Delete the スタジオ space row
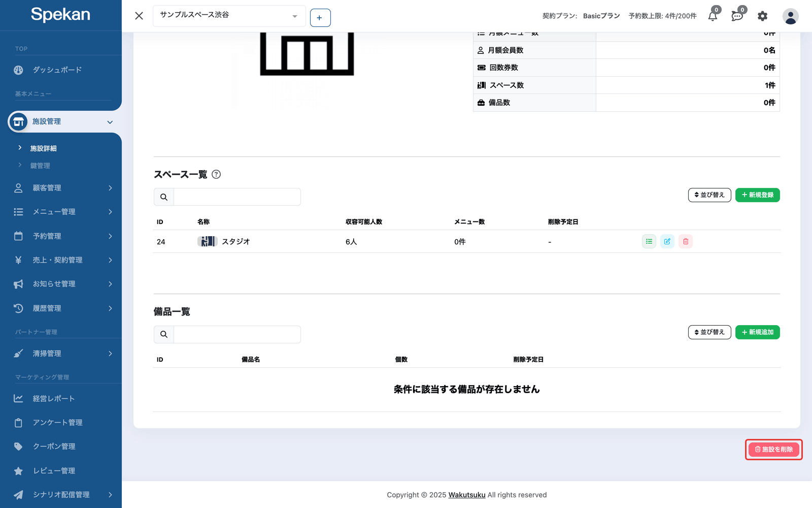Viewport: 812px width, 508px height. coord(686,241)
